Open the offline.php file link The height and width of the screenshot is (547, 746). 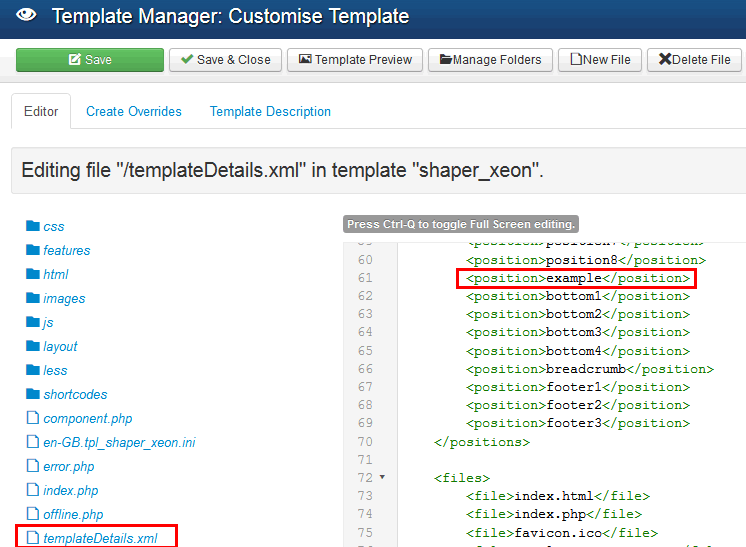[x=73, y=514]
